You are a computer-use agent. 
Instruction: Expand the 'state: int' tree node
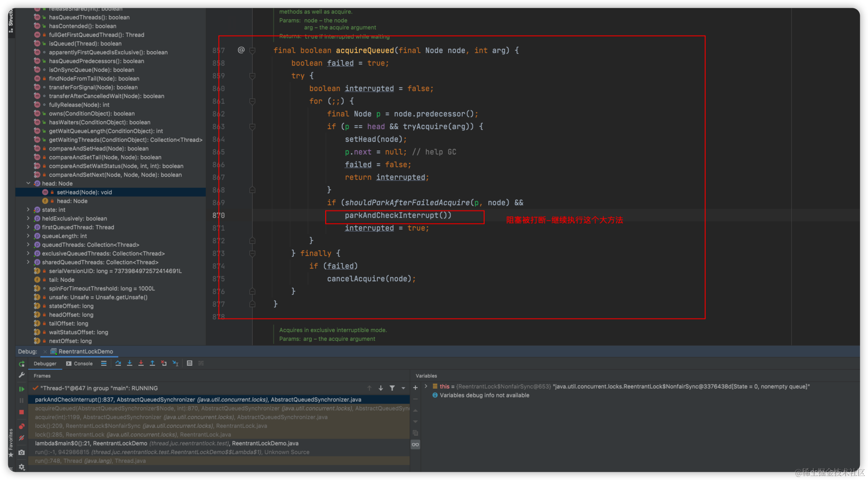28,210
